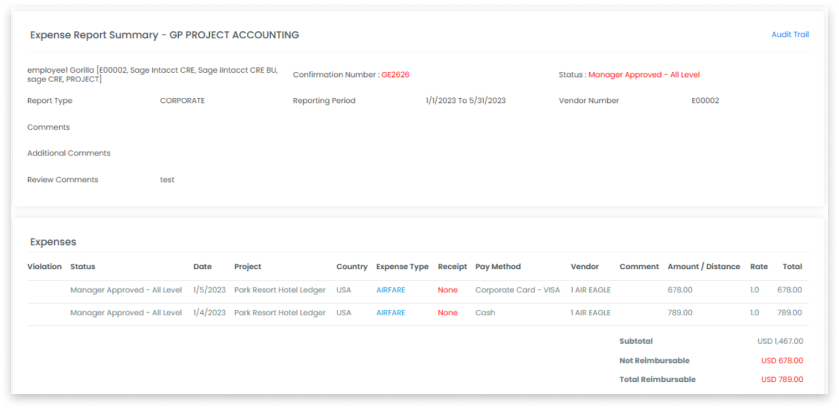Viewport: 839px width, 409px height.
Task: Click the Pay Method column header
Action: pos(498,267)
